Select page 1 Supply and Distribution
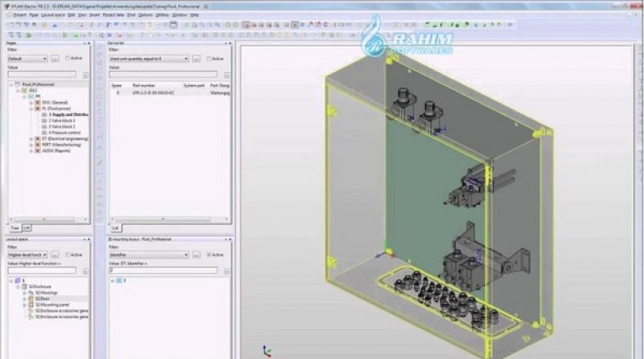The height and width of the screenshot is (359, 644). click(68, 114)
